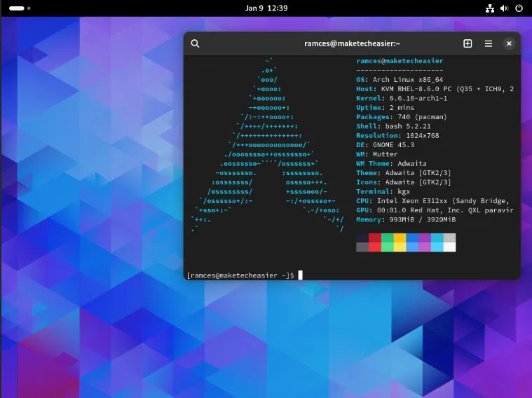
Task: Click the Arch Linux ASCII logo
Action: point(268,145)
